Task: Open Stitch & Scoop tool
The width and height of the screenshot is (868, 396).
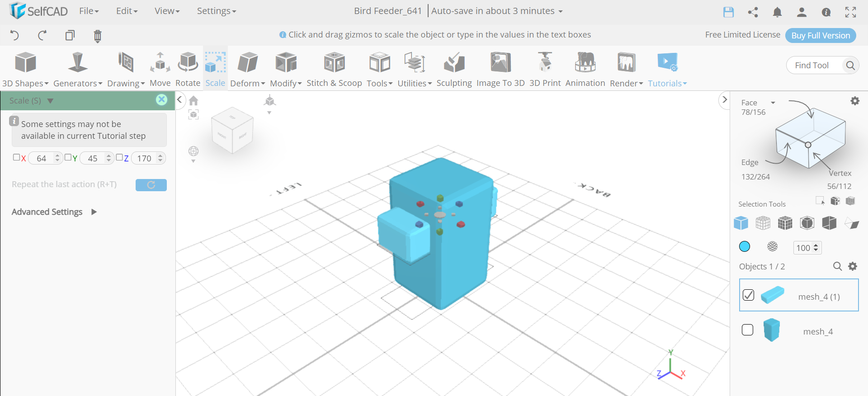Action: 334,69
